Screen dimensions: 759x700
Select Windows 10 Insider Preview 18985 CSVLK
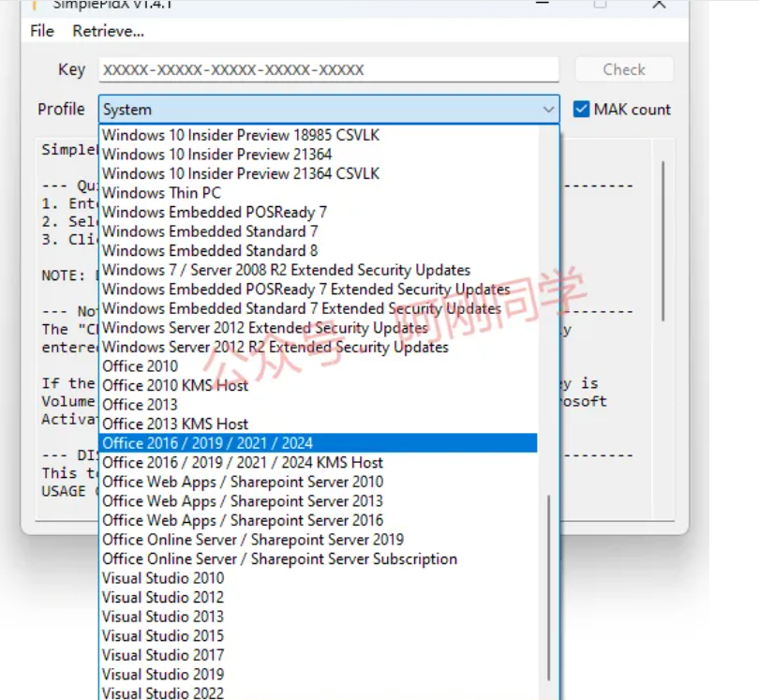pos(319,135)
